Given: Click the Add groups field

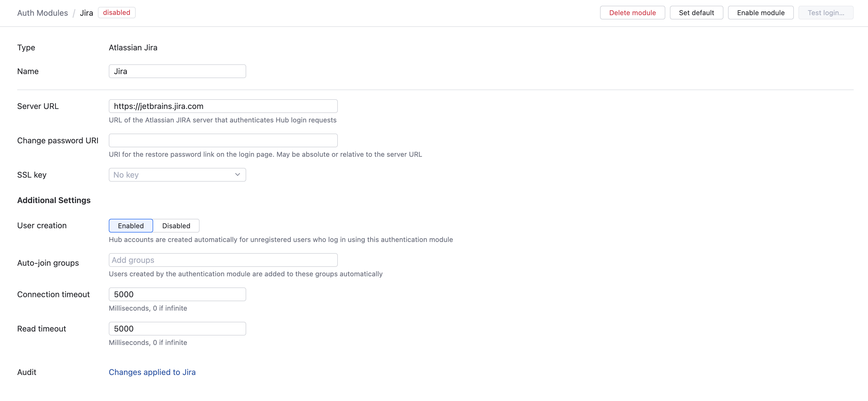Looking at the screenshot, I should pyautogui.click(x=223, y=260).
